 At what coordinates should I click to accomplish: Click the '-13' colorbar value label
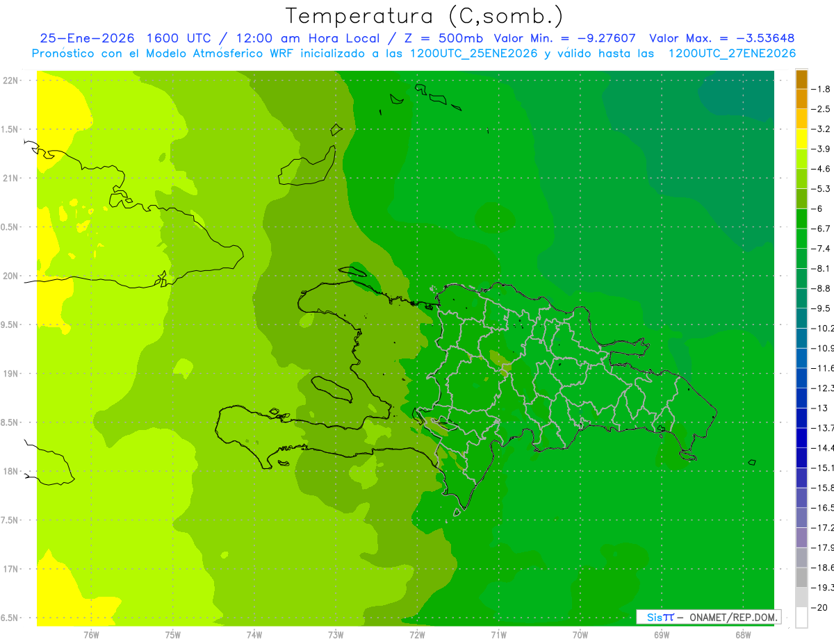point(821,408)
